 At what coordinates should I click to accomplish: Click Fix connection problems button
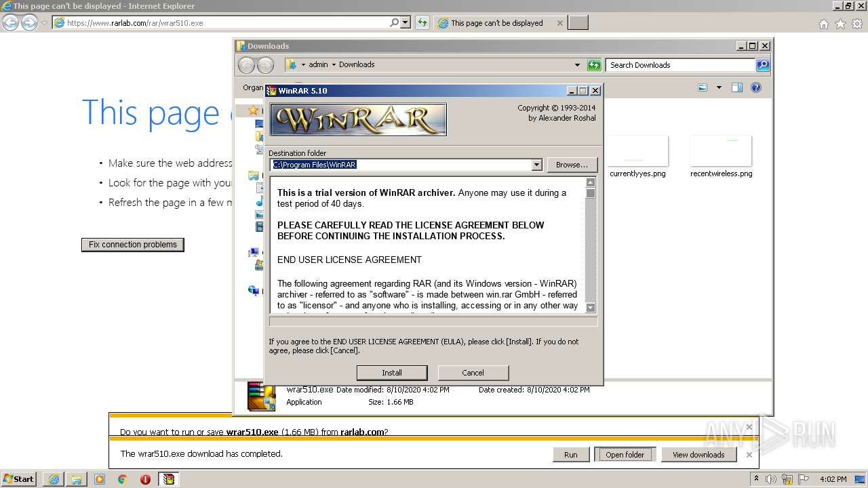coord(133,245)
